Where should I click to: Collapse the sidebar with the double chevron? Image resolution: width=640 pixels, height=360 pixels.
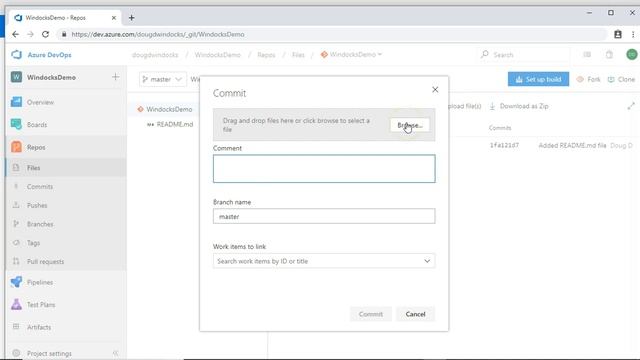116,353
